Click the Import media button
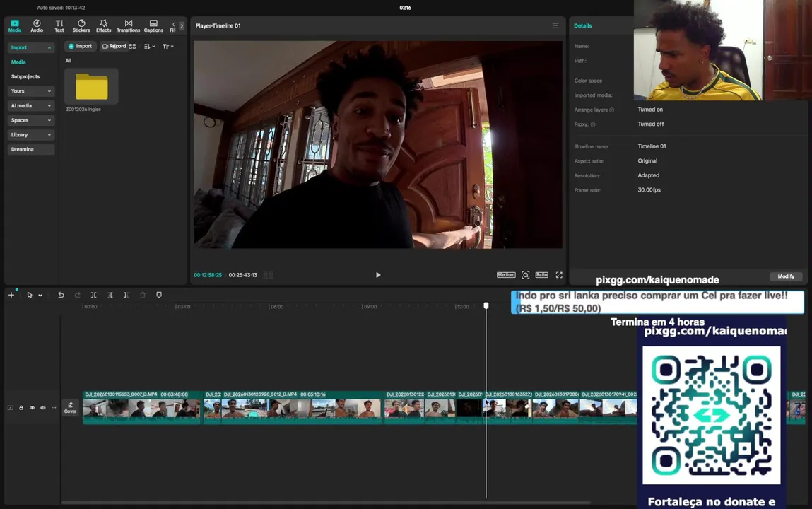 coord(81,46)
